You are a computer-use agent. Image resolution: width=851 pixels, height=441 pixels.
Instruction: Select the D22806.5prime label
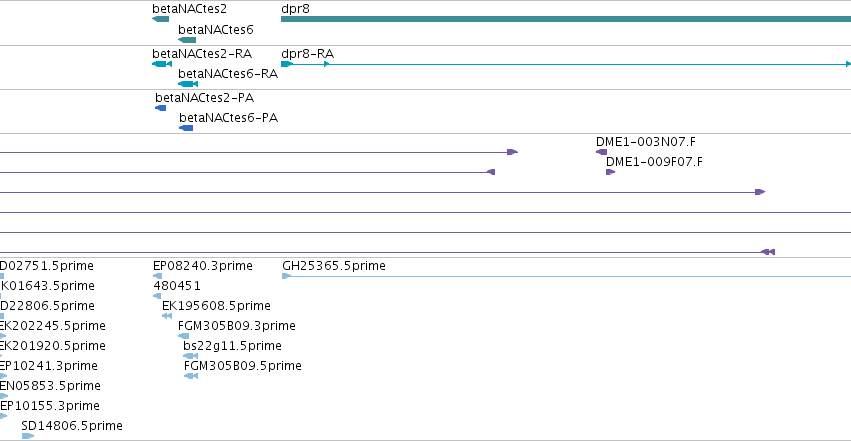tap(47, 306)
